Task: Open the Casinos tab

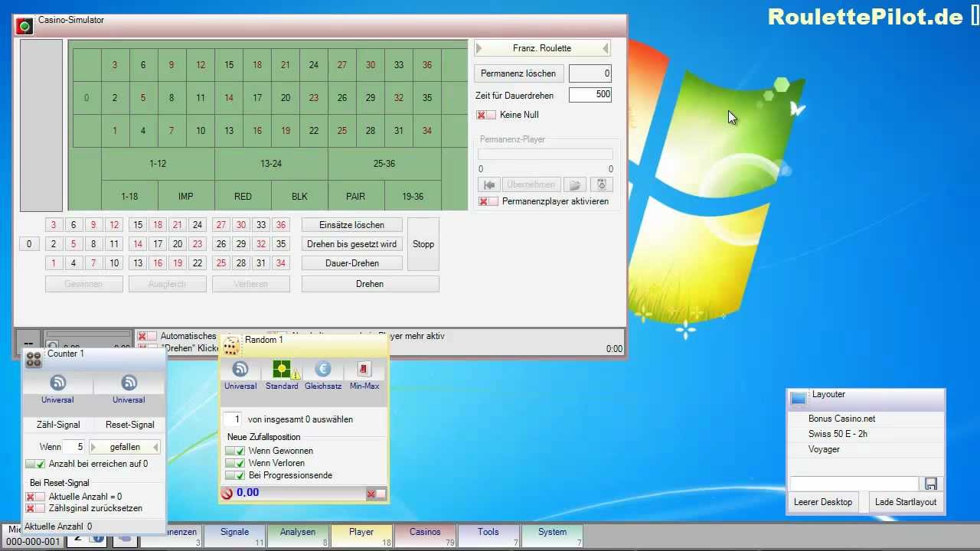Action: pos(426,536)
